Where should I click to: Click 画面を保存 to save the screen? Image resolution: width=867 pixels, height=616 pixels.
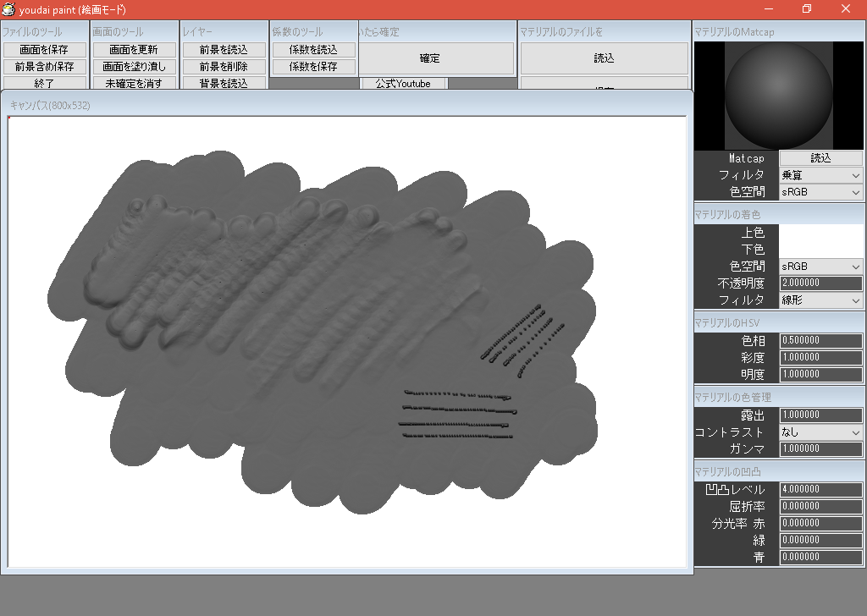tap(47, 49)
